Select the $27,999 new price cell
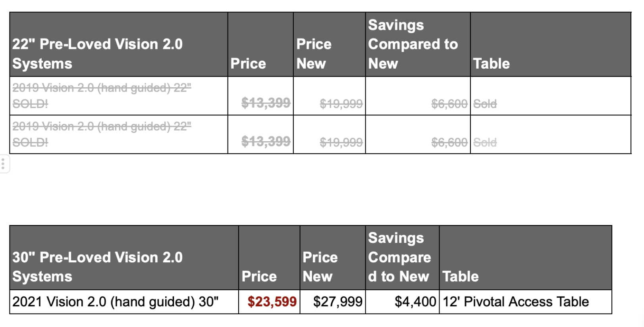This screenshot has height=327, width=644. tap(333, 302)
